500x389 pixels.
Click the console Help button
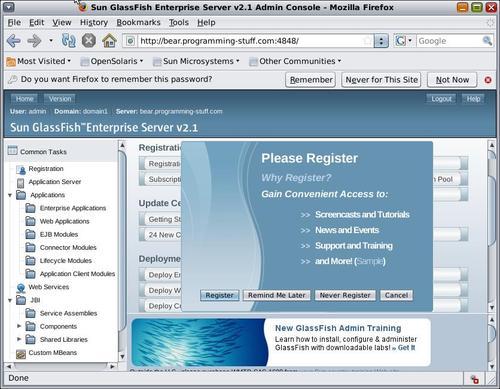(x=473, y=99)
